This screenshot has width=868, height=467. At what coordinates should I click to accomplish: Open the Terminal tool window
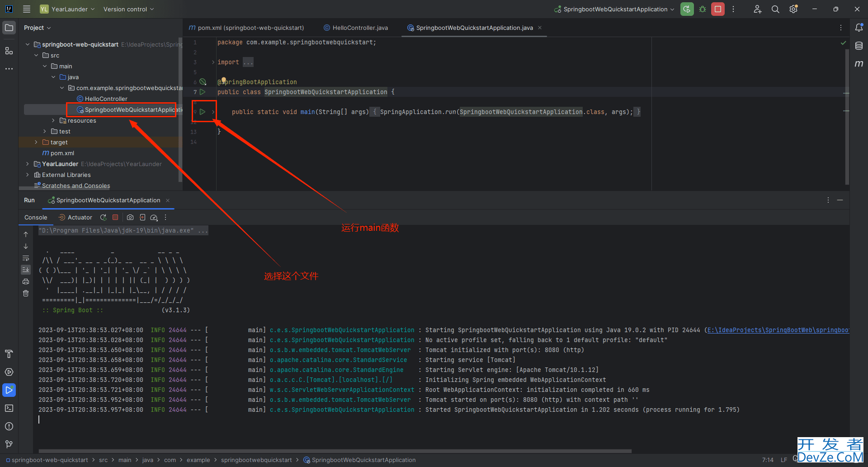click(9, 408)
